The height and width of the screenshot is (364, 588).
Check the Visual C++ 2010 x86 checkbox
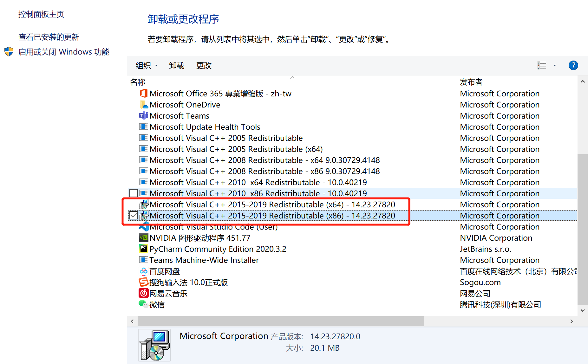[134, 193]
